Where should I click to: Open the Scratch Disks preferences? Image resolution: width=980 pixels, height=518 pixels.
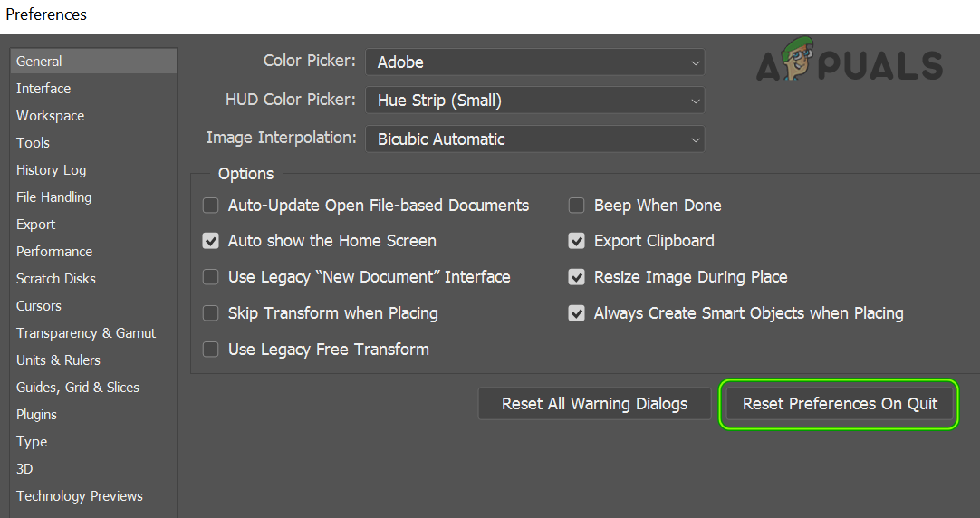[x=56, y=279]
